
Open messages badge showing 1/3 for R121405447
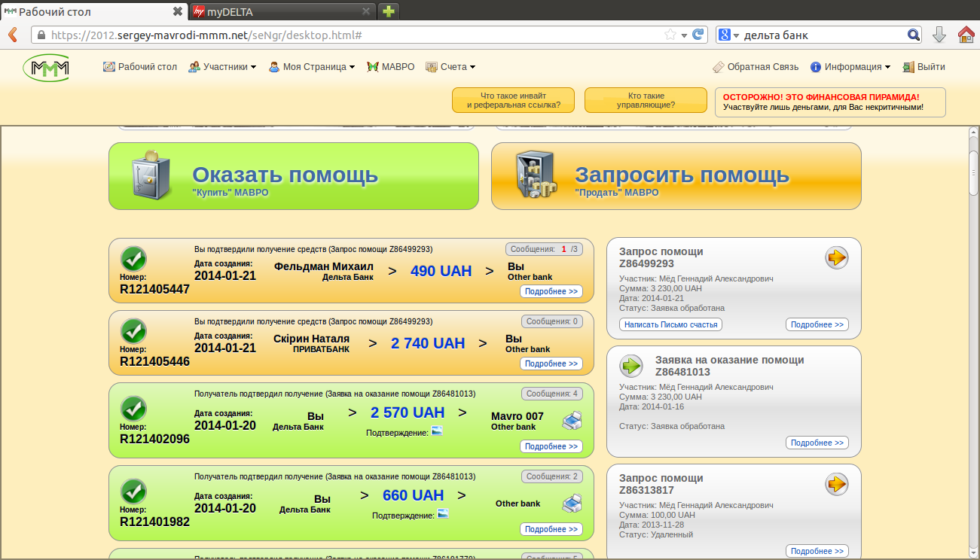(x=544, y=249)
